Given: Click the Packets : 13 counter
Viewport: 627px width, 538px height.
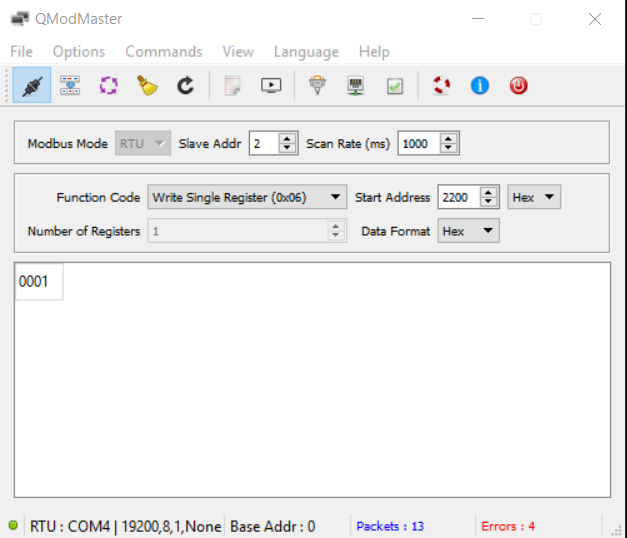Looking at the screenshot, I should click(390, 526).
